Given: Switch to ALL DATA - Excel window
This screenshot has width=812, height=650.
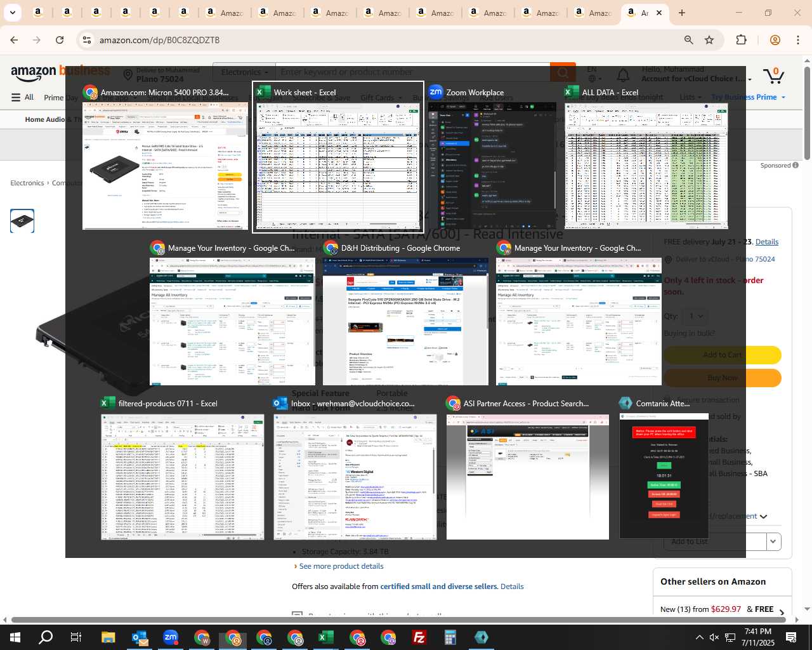Looking at the screenshot, I should point(646,156).
